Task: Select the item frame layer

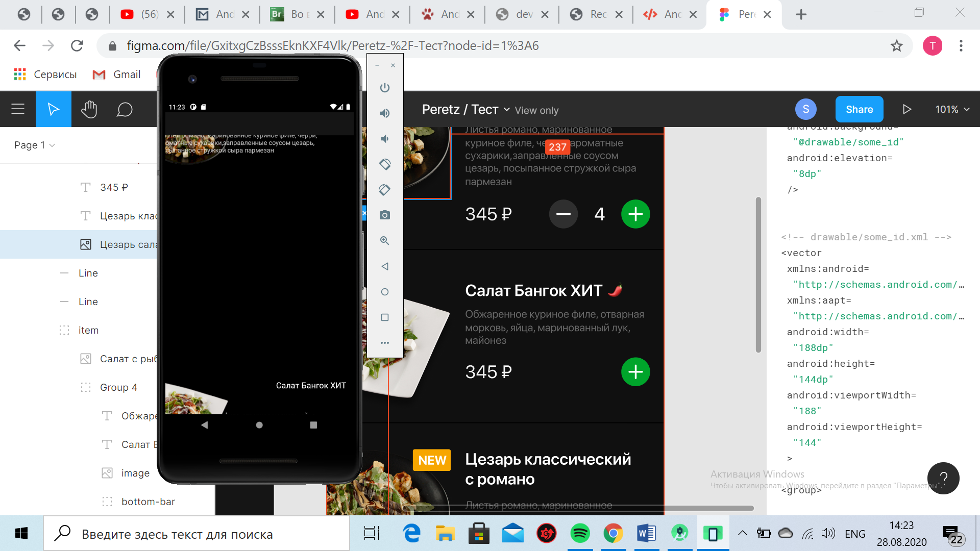Action: [x=79, y=330]
